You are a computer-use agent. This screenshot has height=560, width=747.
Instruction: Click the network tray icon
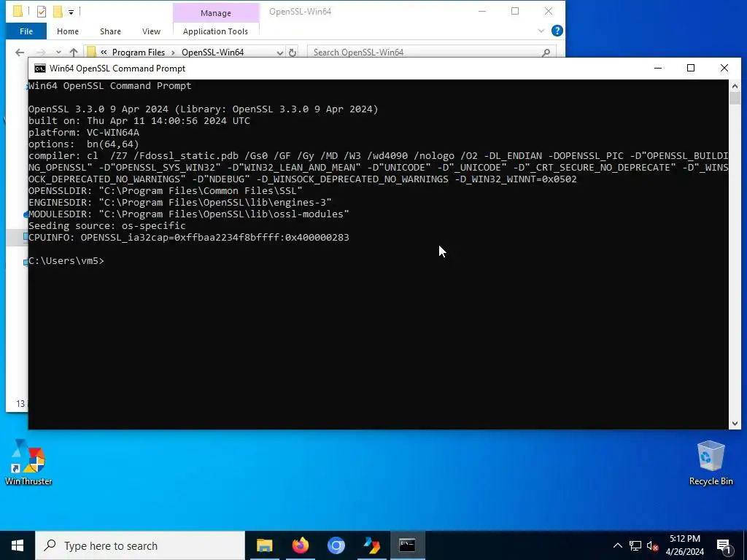(x=635, y=545)
